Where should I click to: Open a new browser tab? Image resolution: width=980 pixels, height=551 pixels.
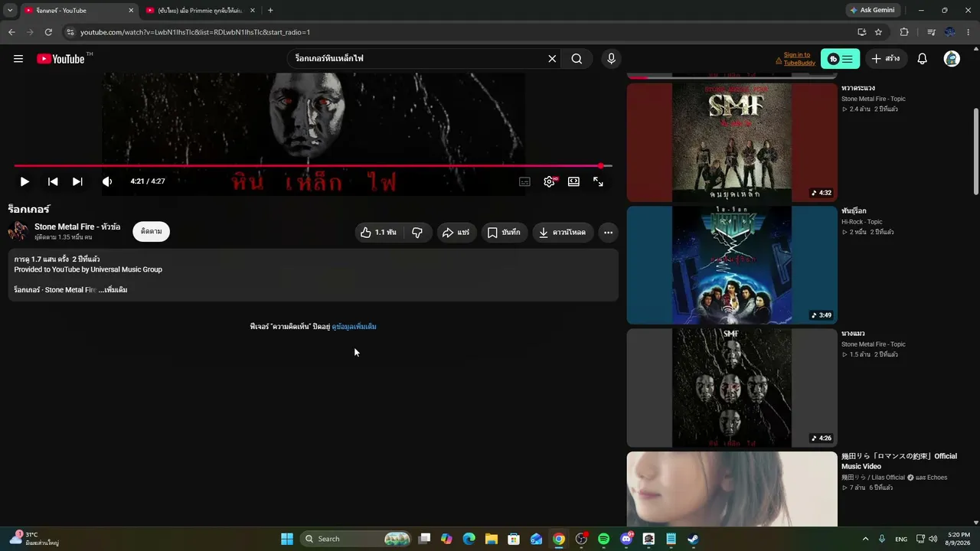coord(270,11)
